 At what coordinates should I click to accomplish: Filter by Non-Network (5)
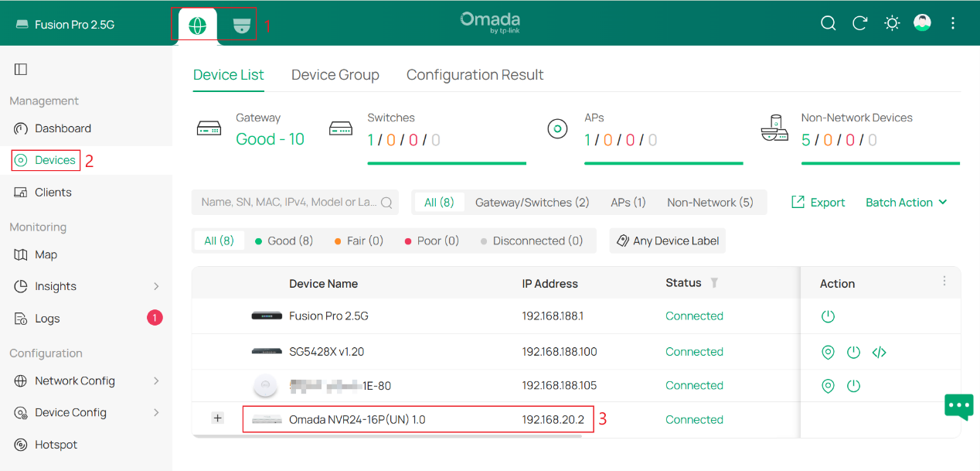[710, 203]
